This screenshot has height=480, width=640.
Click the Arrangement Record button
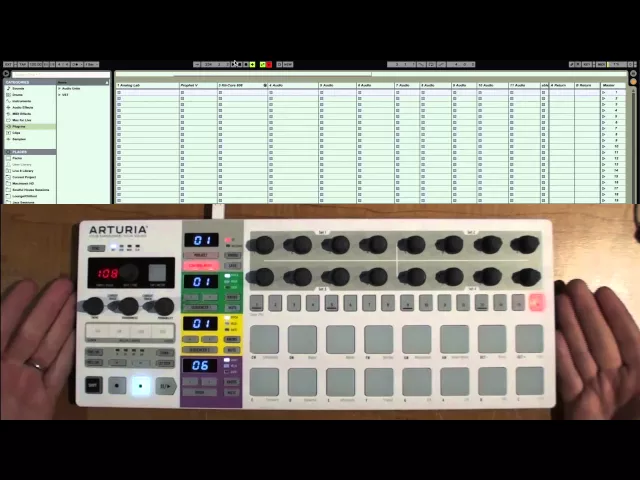point(246,64)
